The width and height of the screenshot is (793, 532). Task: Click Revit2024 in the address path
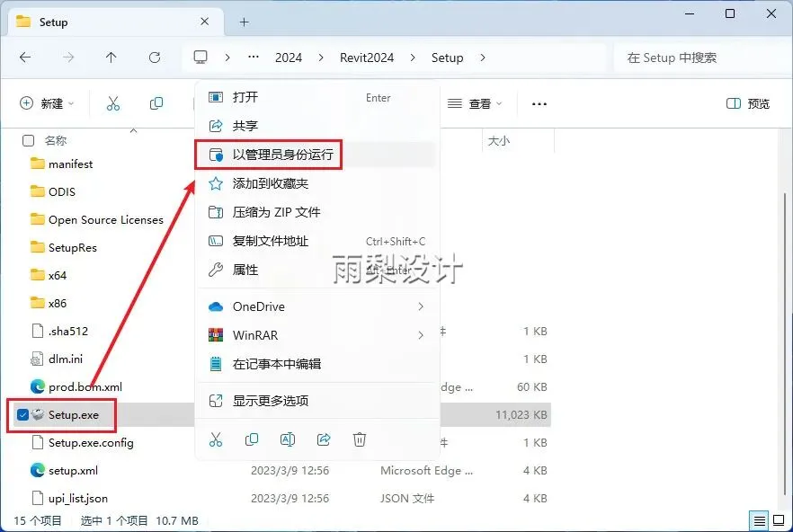pos(367,58)
